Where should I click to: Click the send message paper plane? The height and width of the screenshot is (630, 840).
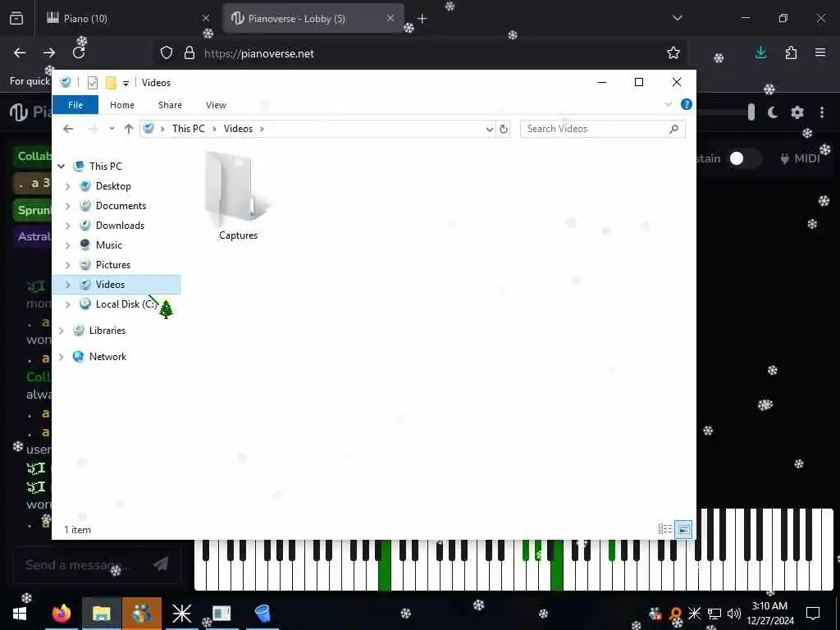pyautogui.click(x=161, y=564)
